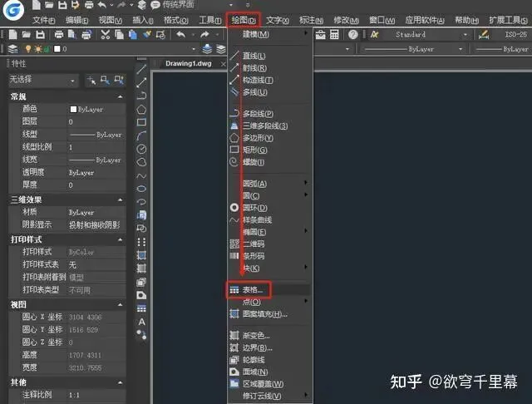Click the calculator icon in the toolbar
Viewport: 532px width, 404px height.
pos(334,35)
